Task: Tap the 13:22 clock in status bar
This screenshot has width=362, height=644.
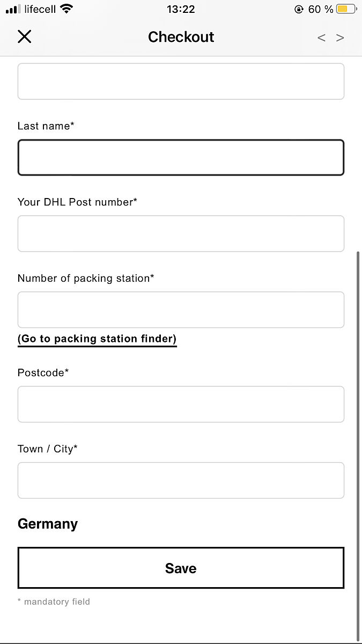Action: point(181,9)
